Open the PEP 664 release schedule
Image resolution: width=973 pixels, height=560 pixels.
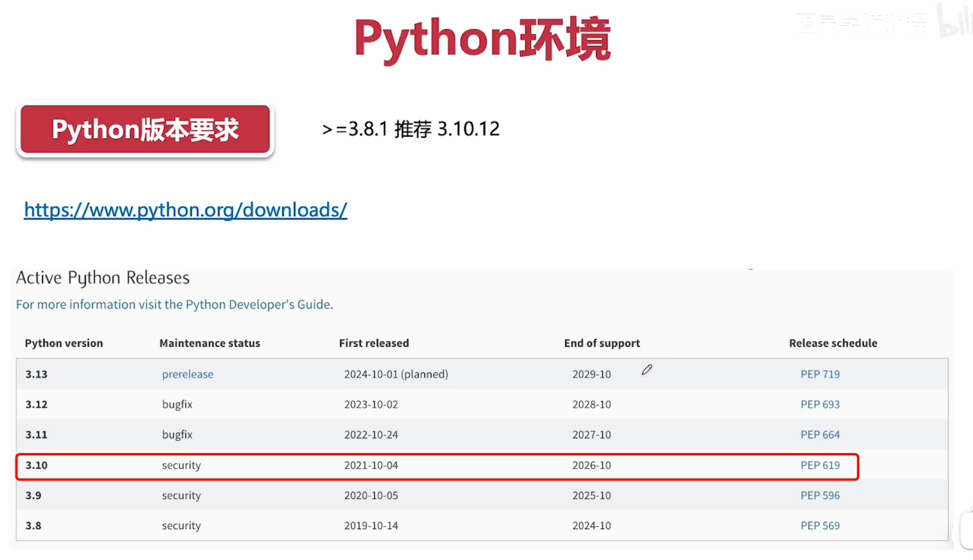[x=820, y=435]
